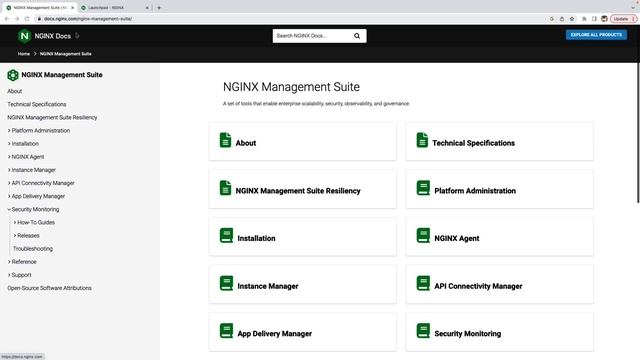Open the browser extensions puzzle icon
Screen dimensions: 640x360
tap(584, 19)
